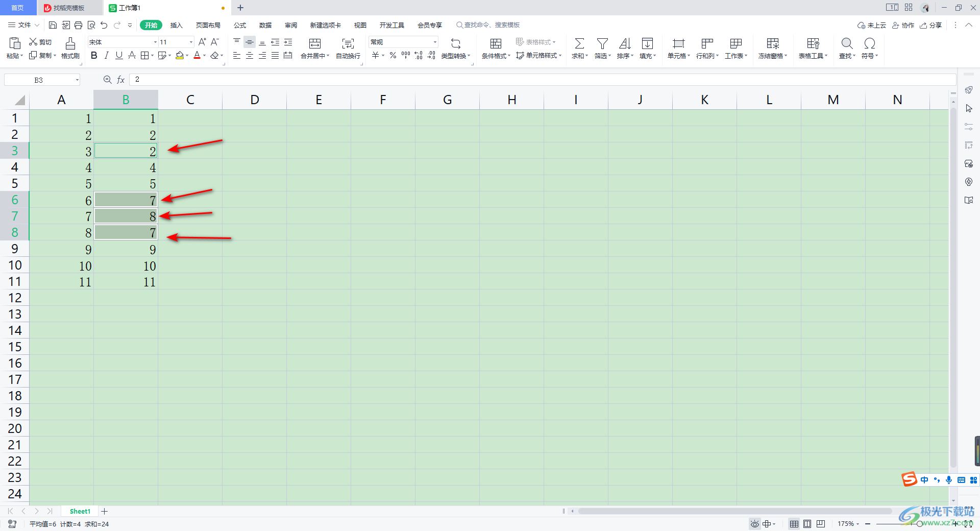
Task: Click the Save icon in quick access toolbar
Action: pos(53,25)
